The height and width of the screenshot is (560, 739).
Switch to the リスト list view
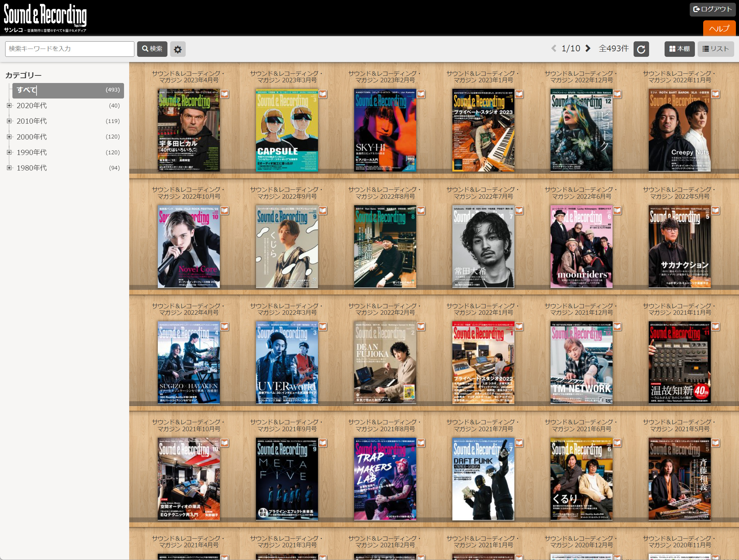[716, 49]
